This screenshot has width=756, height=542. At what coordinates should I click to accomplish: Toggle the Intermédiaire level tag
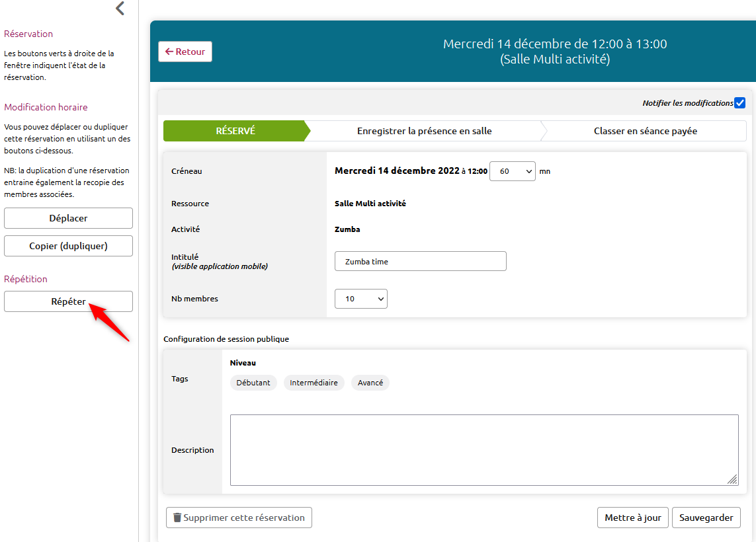(314, 383)
